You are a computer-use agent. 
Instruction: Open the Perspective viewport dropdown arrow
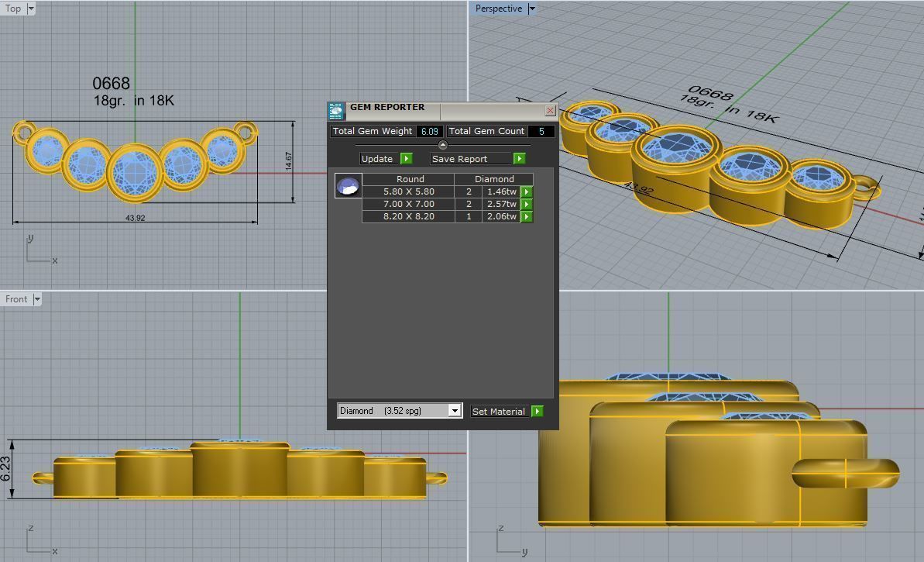pyautogui.click(x=531, y=9)
